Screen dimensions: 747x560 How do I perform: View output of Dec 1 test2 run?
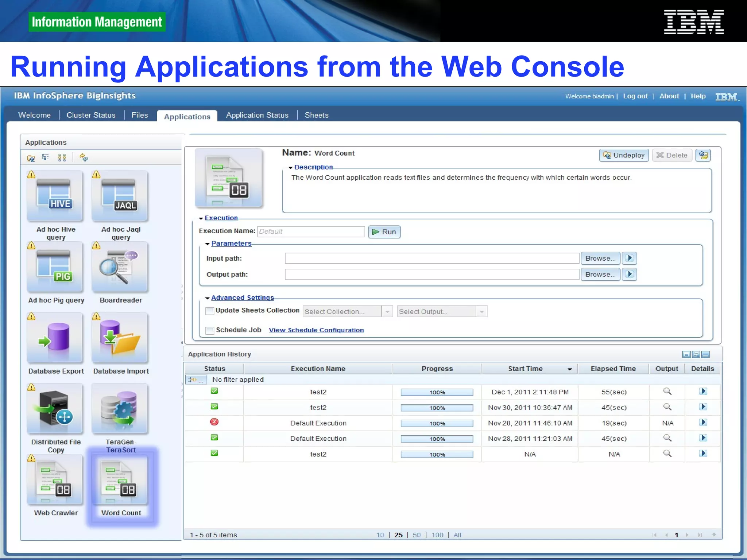667,392
